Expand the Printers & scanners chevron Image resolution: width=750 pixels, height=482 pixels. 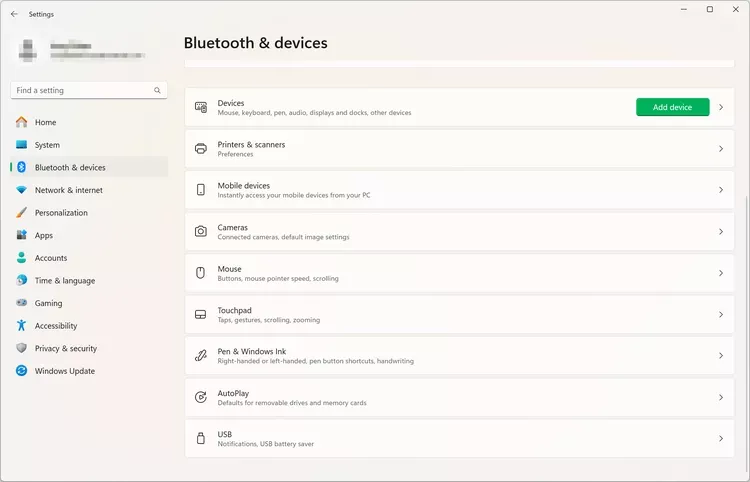point(721,149)
